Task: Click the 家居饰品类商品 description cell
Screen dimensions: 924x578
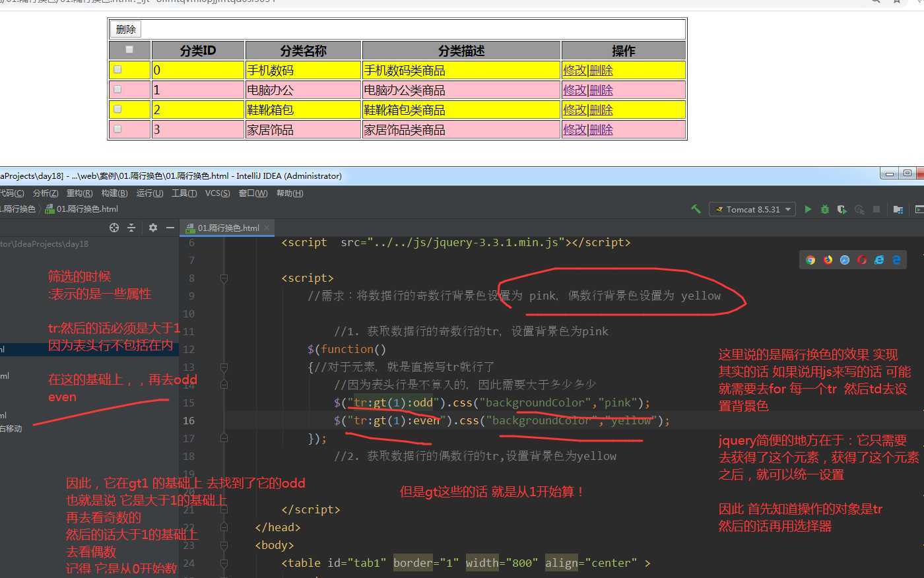Action: click(461, 129)
